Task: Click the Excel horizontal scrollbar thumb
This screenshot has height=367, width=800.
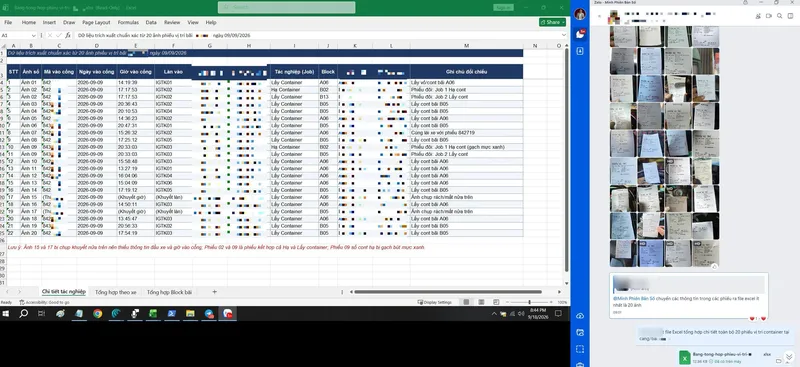Action: (447, 292)
